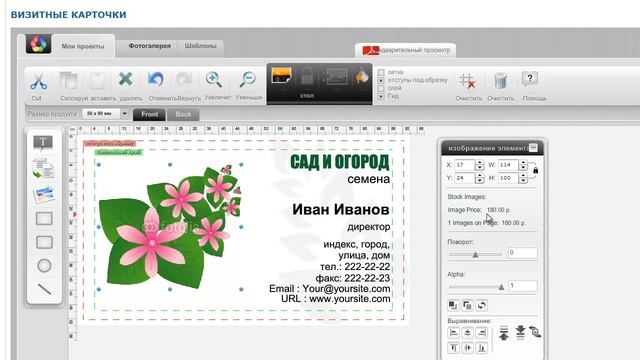Viewport: 640px width, 360px height.
Task: Click align vertical middle icon
Action: (467, 348)
